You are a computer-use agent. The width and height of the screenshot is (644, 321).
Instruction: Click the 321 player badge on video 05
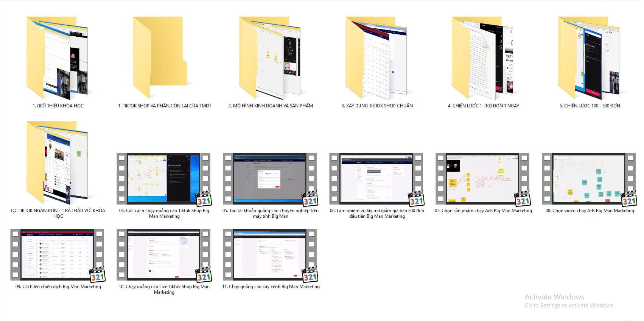(x=310, y=199)
